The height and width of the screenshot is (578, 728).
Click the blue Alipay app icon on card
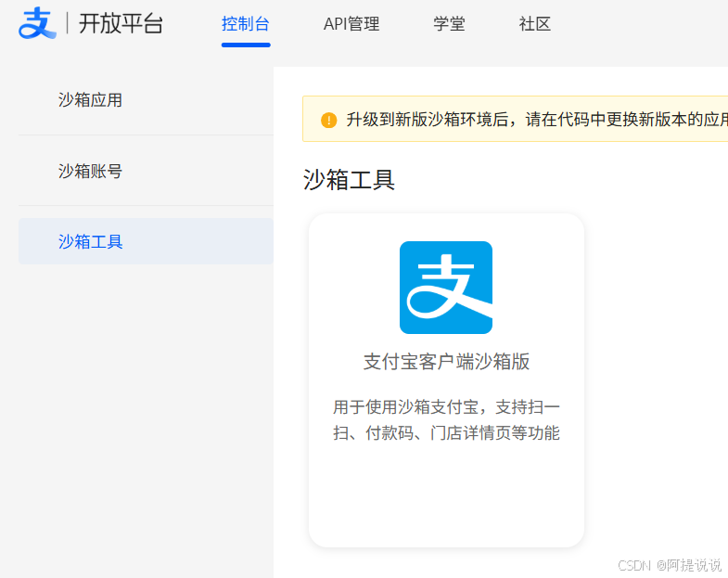[x=446, y=288]
